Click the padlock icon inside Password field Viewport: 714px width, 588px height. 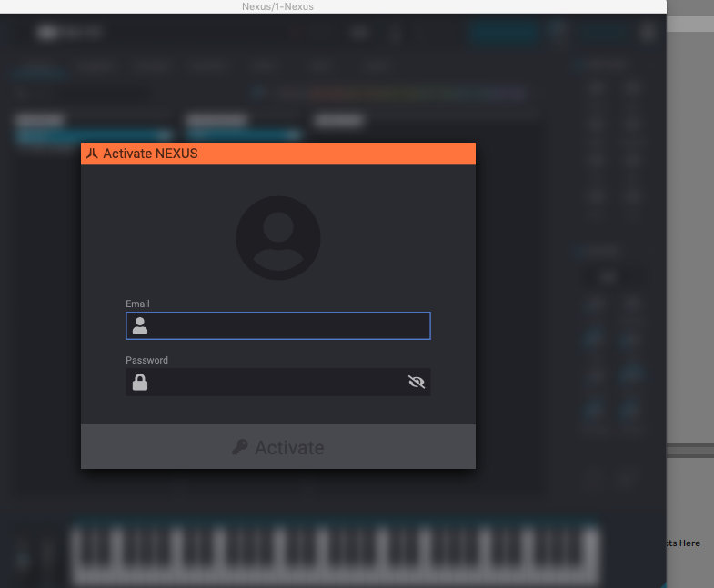(140, 383)
